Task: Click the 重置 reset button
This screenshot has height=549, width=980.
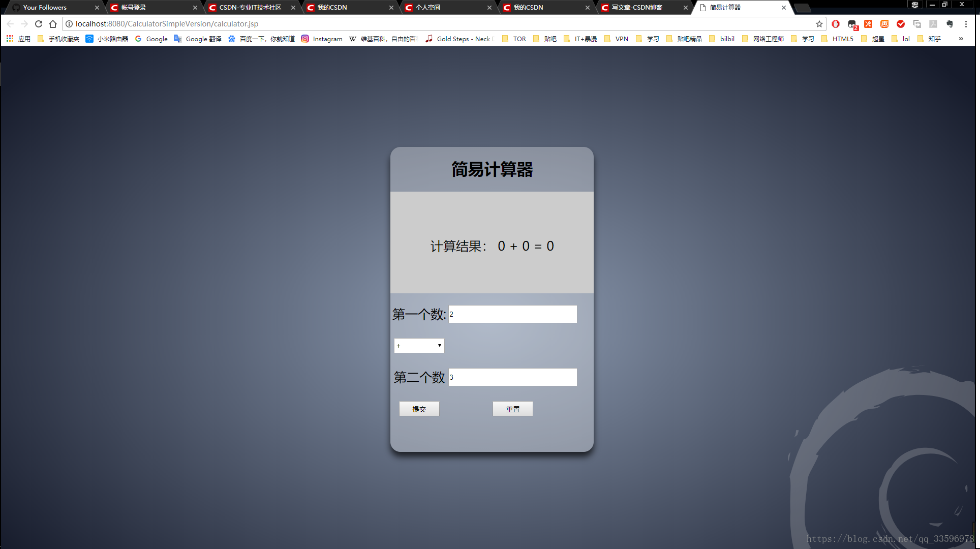Action: coord(513,409)
